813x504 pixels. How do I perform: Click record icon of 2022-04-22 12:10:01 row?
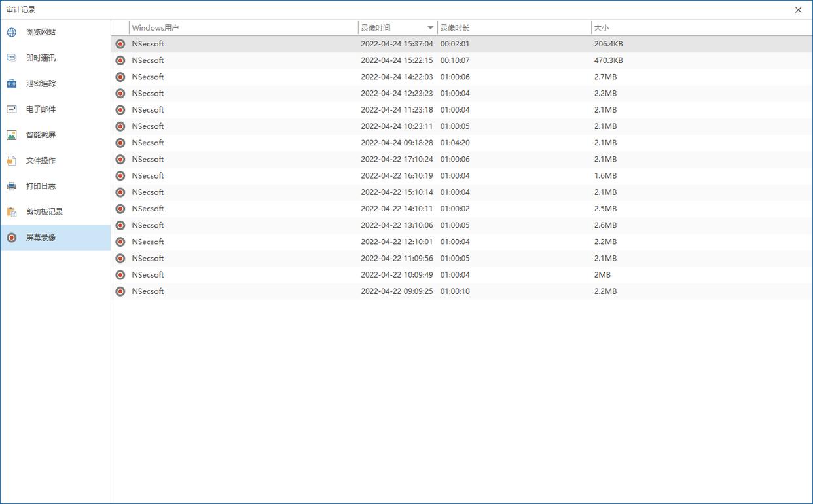click(120, 242)
